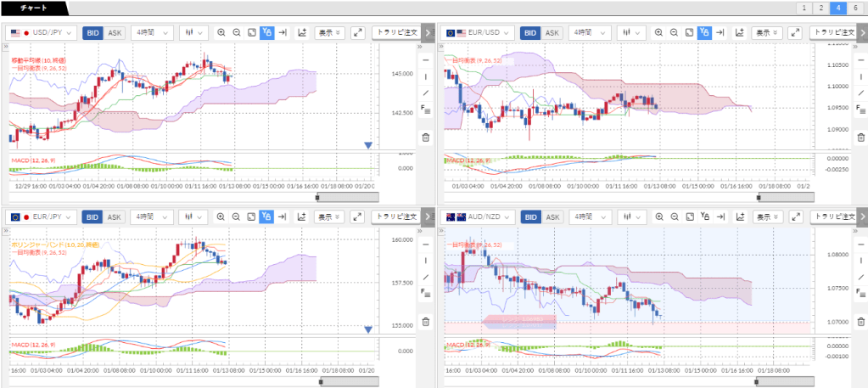This screenshot has width=868, height=388.
Task: Jump to latest candle on USD/JPY chart
Action: 283,33
